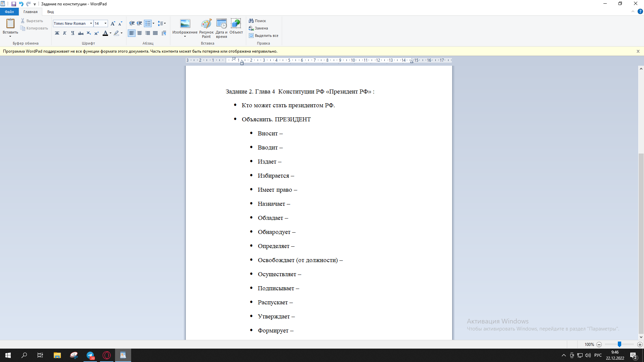Switch to the Вид tab
The width and height of the screenshot is (644, 362).
[50, 12]
